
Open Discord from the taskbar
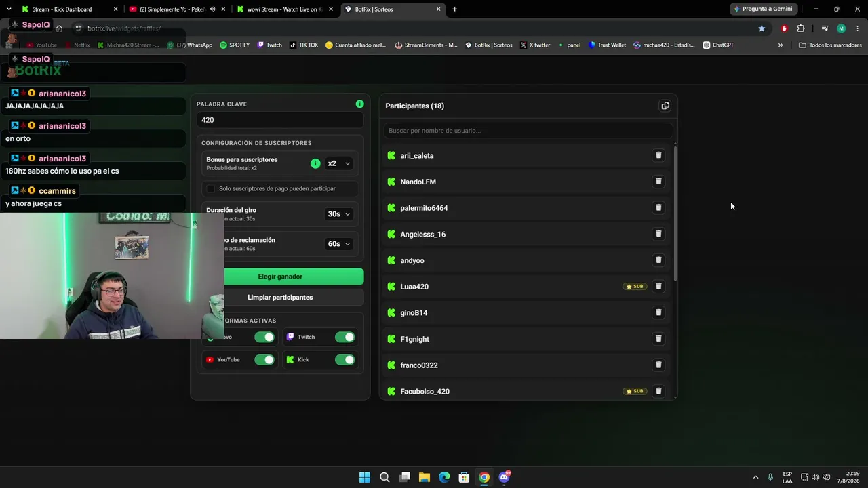pos(504,477)
